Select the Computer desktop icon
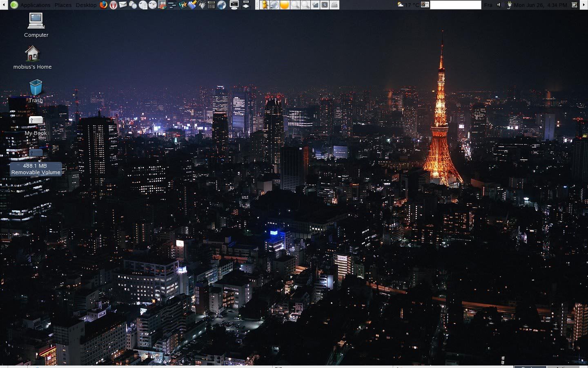 click(36, 25)
